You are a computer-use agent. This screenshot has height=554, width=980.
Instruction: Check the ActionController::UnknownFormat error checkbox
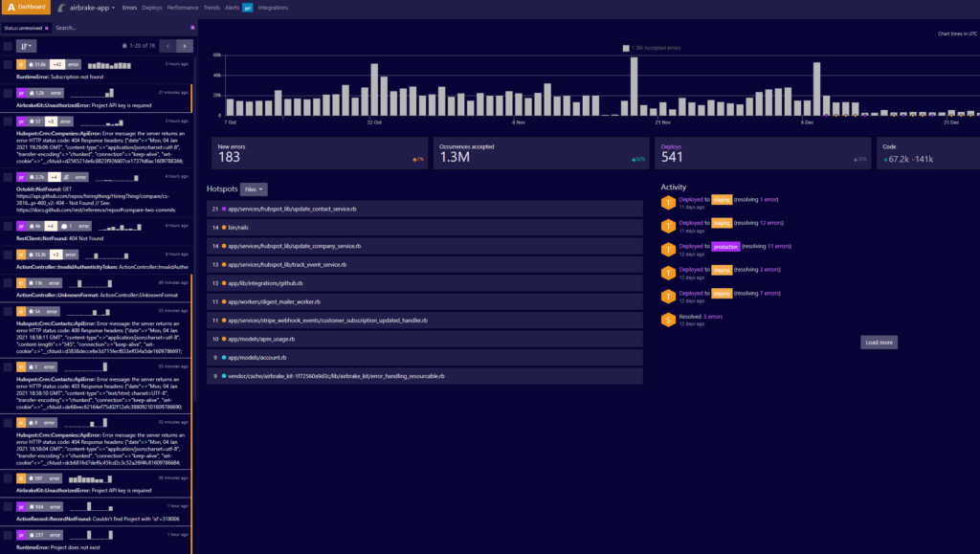coord(8,283)
